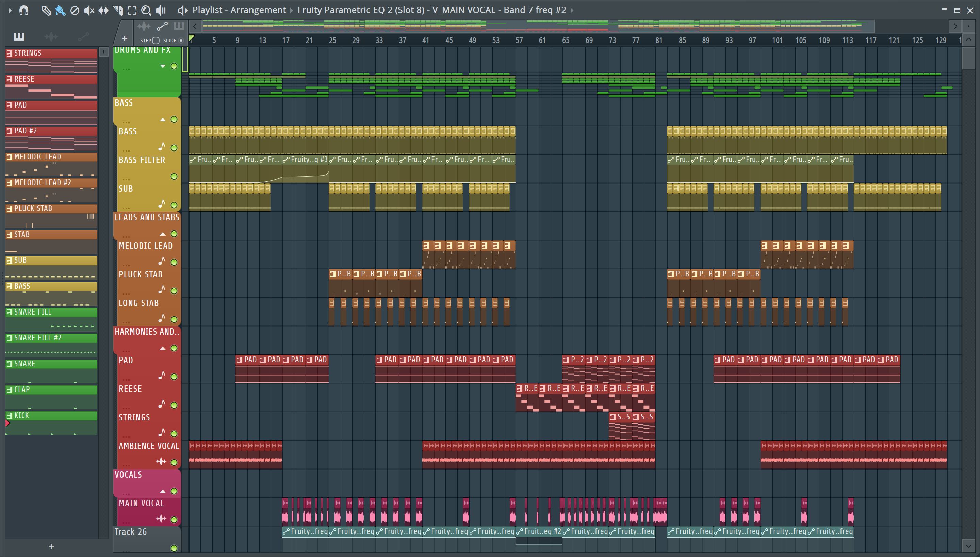Collapse the VOCALS group
980x557 pixels.
[163, 491]
